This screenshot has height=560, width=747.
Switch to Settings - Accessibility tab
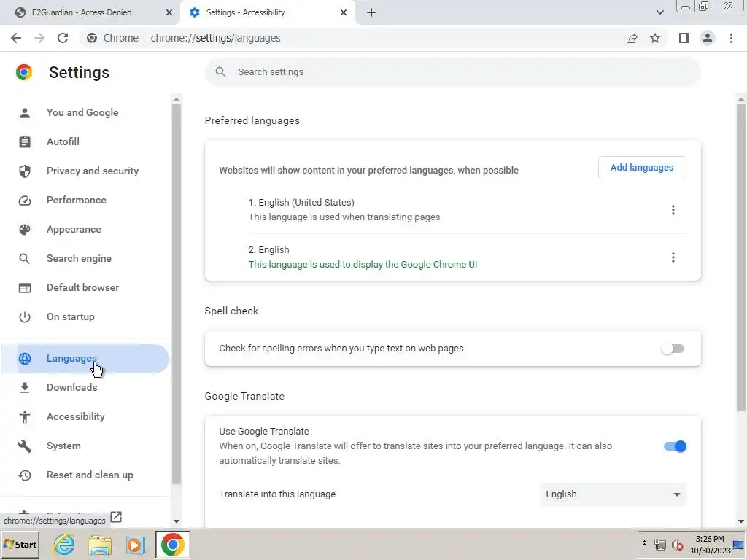[268, 13]
